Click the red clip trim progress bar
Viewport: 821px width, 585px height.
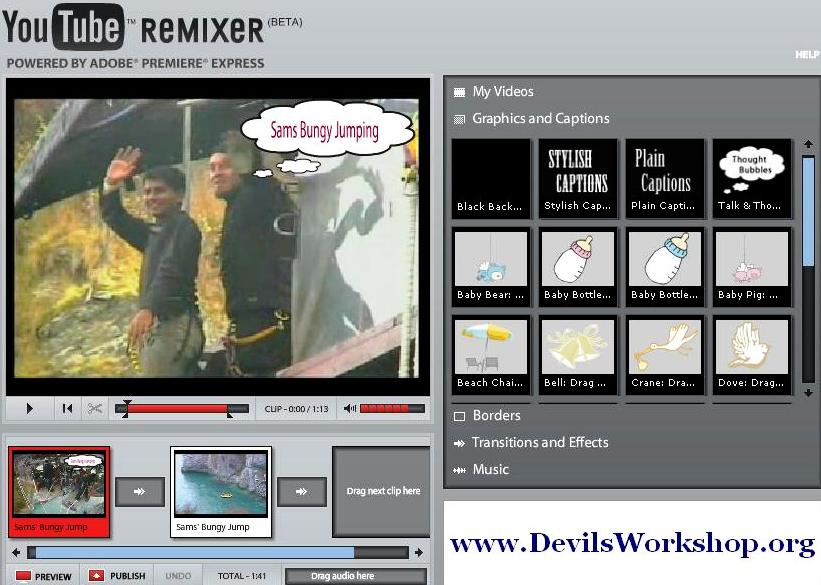pyautogui.click(x=177, y=409)
